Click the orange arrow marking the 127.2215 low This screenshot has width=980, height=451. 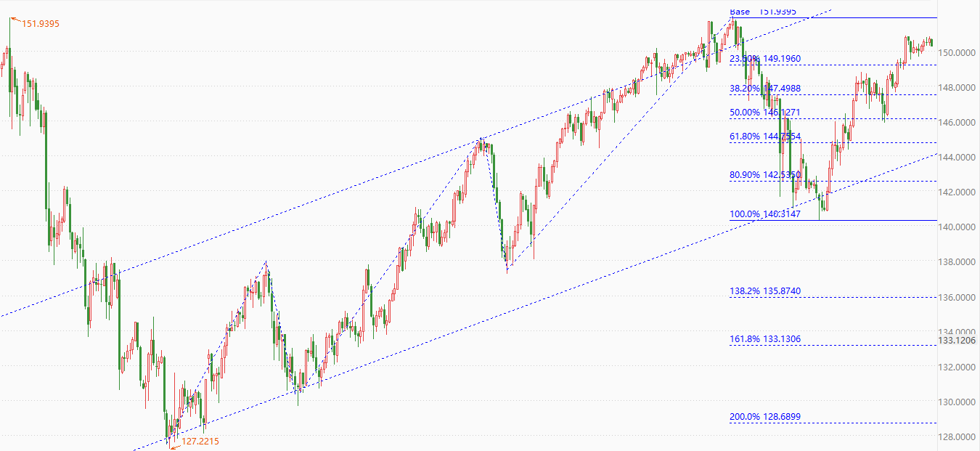click(173, 446)
